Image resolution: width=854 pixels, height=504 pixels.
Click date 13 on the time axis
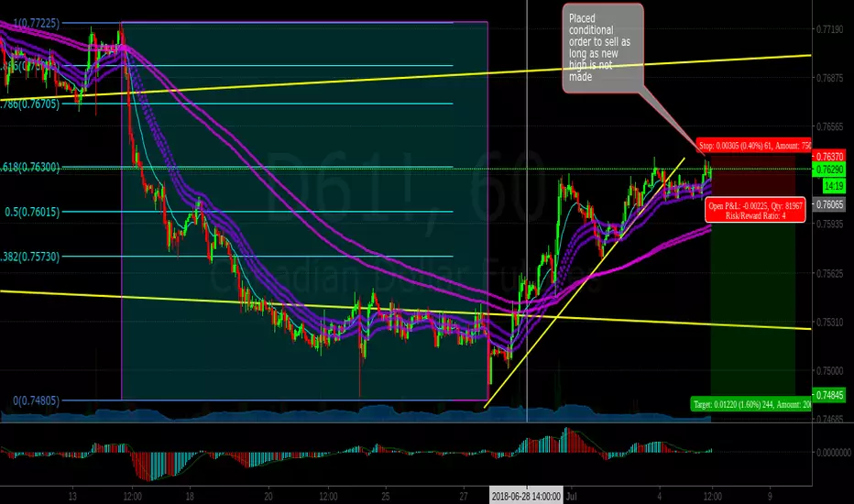[x=72, y=497]
